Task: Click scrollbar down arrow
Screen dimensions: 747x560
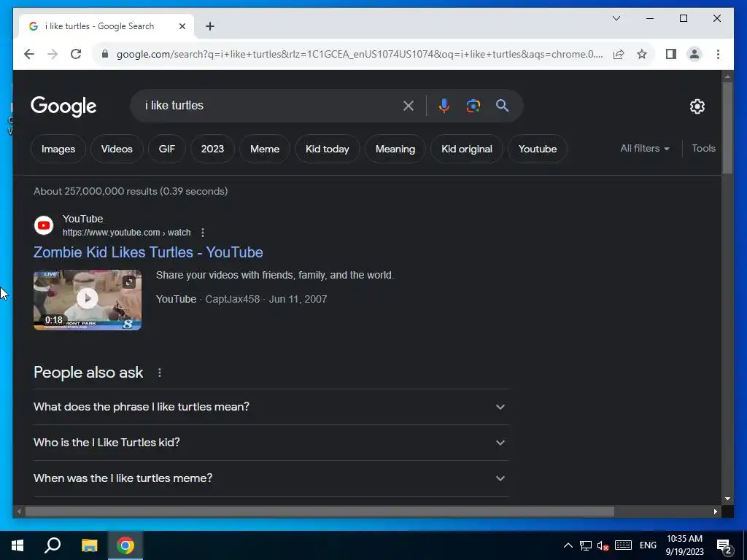Action: (727, 499)
